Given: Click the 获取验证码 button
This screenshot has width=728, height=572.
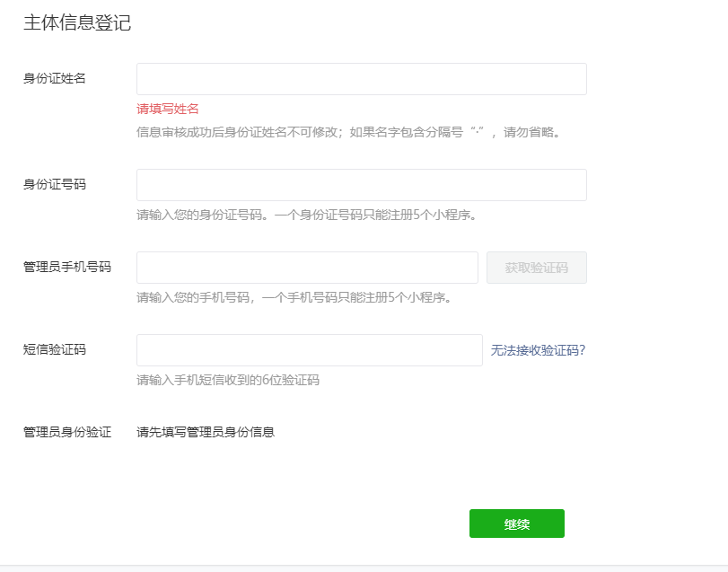Looking at the screenshot, I should click(536, 268).
